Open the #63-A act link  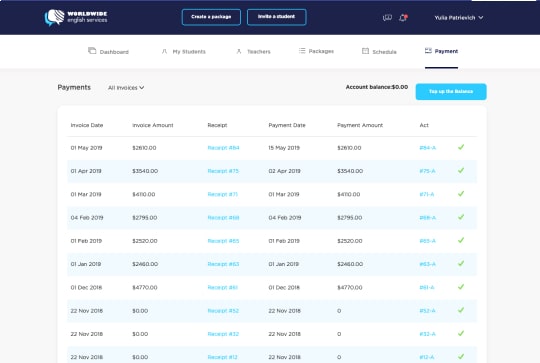coord(427,264)
